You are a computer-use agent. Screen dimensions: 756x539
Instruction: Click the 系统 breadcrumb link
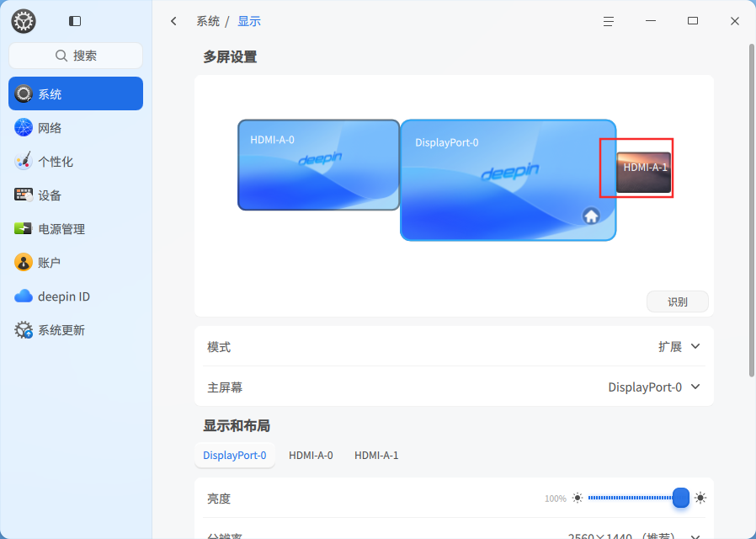point(208,21)
